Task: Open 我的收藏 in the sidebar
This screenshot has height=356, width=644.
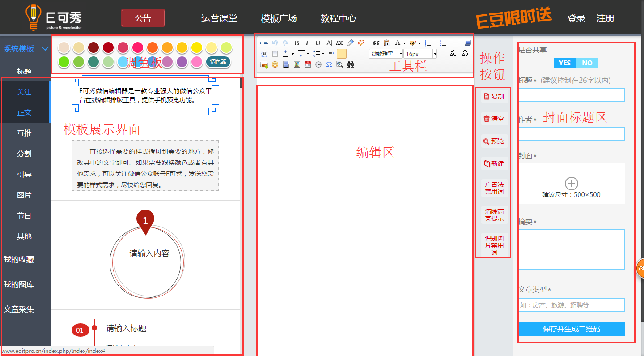Action: [x=19, y=259]
